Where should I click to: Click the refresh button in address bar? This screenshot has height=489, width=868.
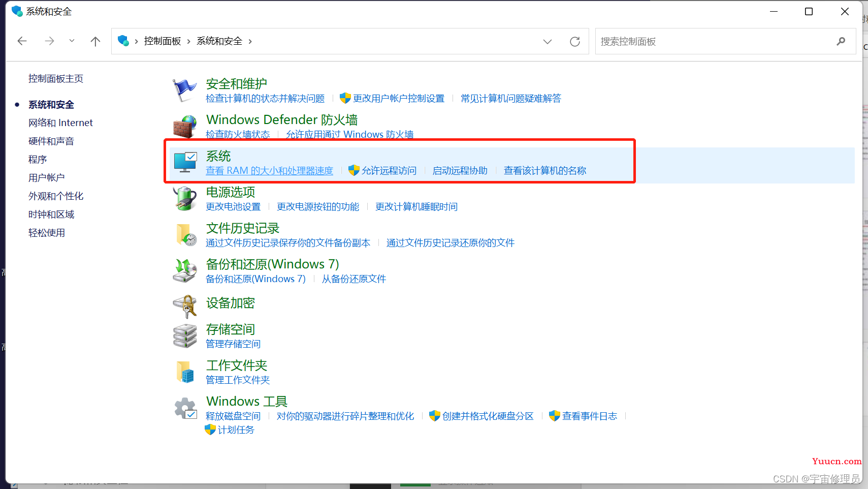[x=575, y=42]
